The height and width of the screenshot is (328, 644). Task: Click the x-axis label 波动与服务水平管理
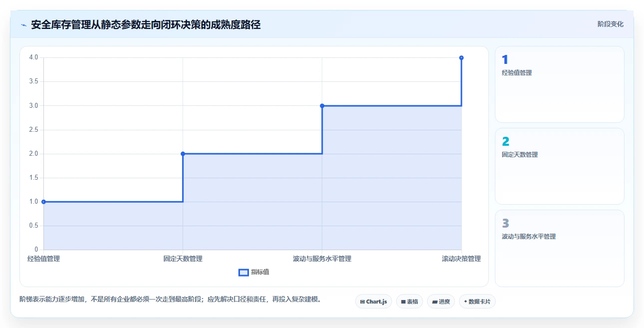[322, 259]
